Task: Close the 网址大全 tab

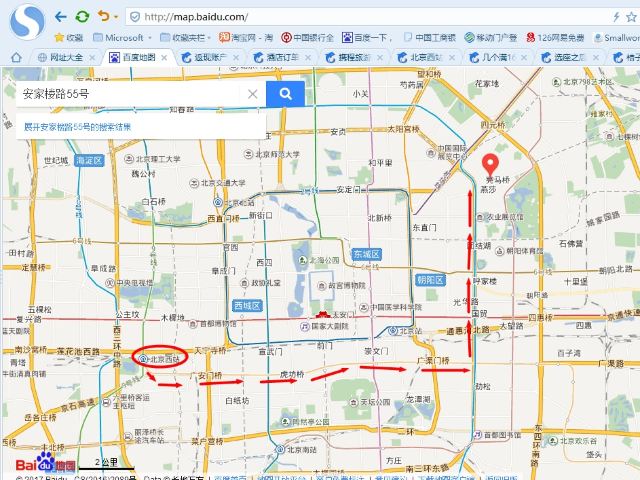Action: [92, 58]
